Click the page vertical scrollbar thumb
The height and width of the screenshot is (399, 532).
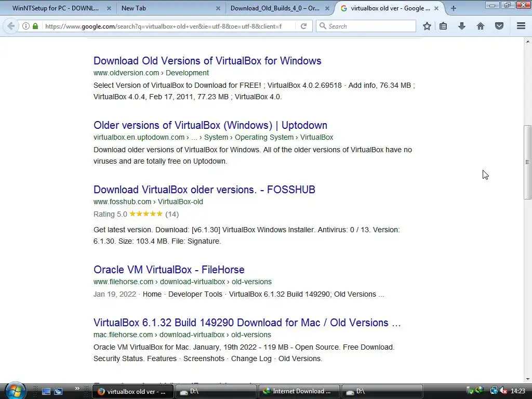pos(527,162)
